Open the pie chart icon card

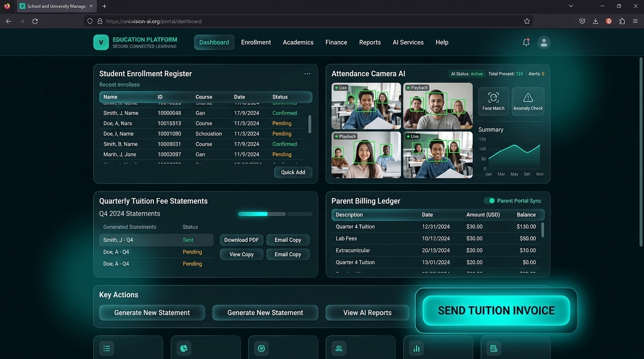184,348
